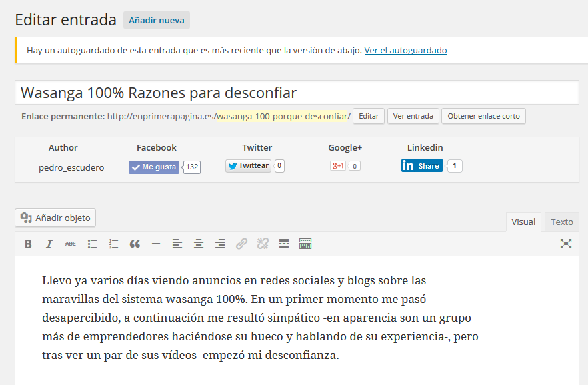
Task: Click the Facebook like count 132
Action: (192, 167)
